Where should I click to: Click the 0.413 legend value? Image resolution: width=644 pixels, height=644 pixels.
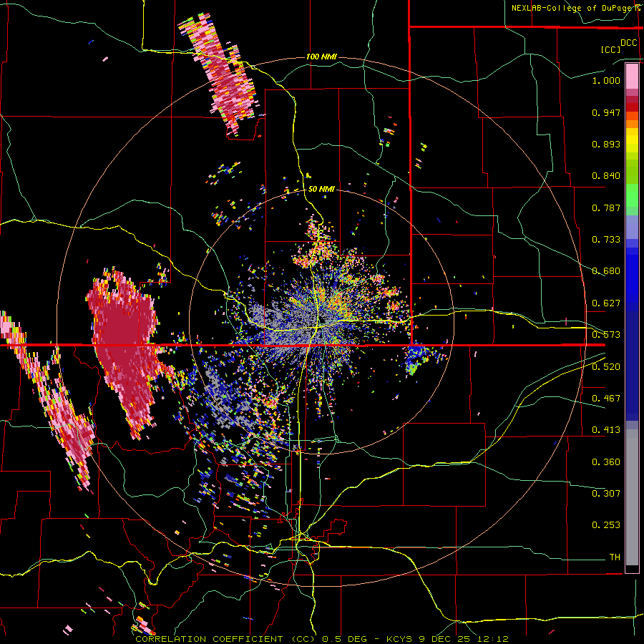coord(606,430)
